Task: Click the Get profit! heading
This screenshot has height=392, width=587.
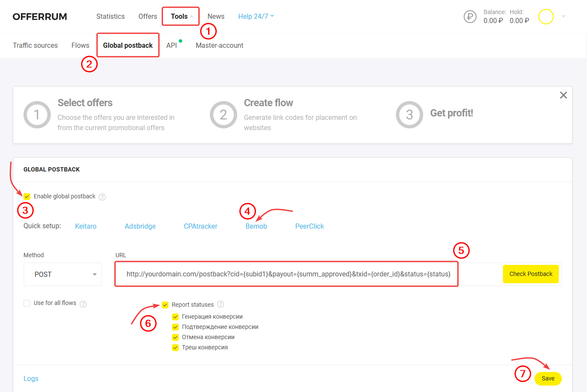Action: coord(451,113)
